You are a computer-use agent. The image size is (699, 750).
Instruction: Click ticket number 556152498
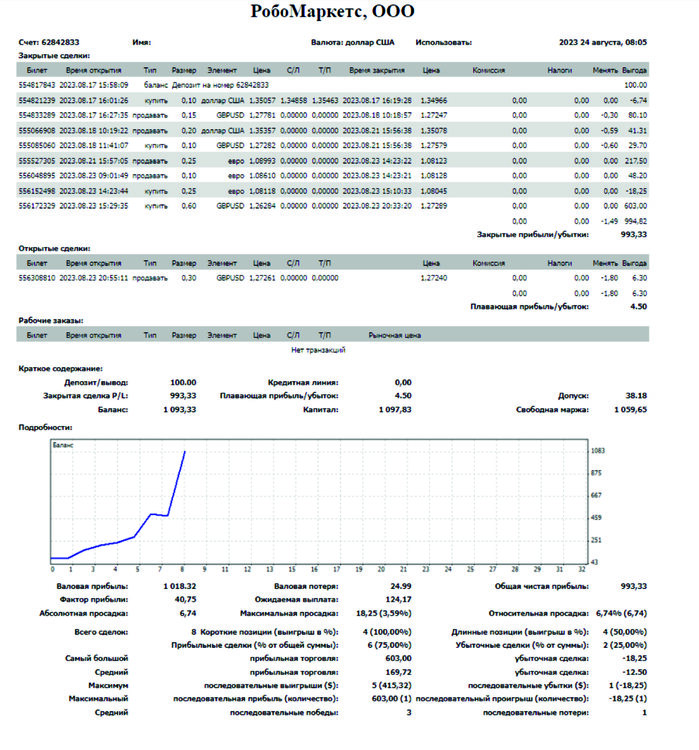tap(37, 191)
